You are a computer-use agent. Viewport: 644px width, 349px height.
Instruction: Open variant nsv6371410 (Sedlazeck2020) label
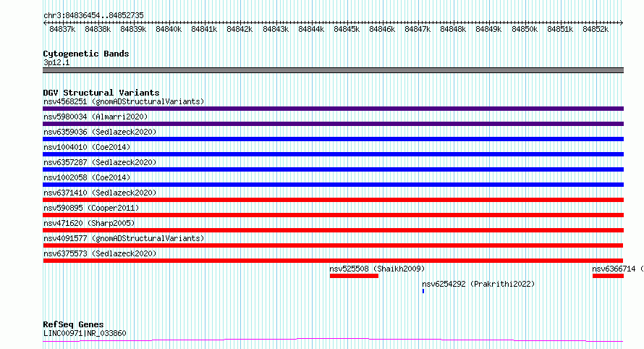click(x=100, y=193)
